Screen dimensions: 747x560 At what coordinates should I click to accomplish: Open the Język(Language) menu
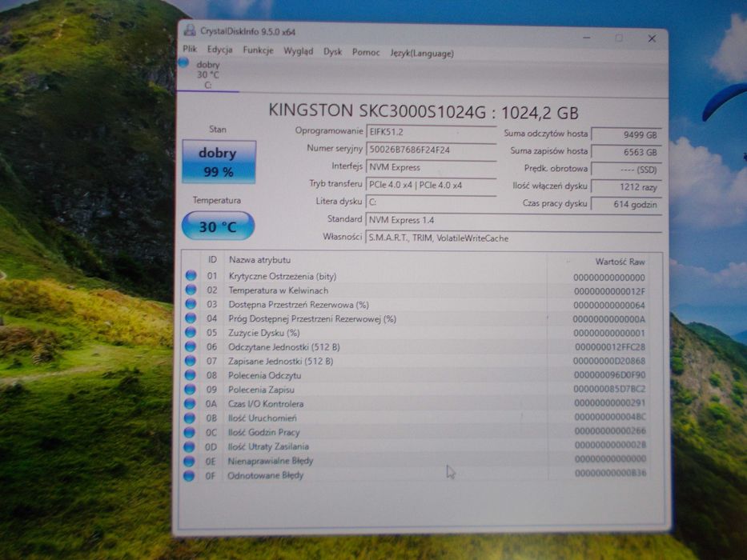(422, 54)
